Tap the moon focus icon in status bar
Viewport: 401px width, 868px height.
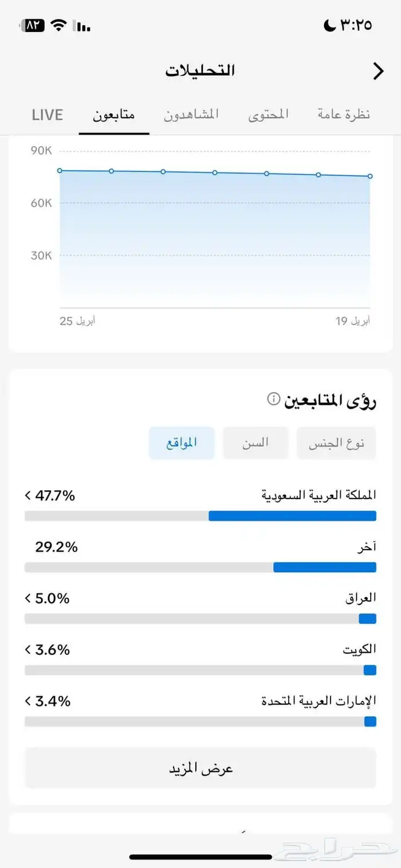tap(329, 25)
